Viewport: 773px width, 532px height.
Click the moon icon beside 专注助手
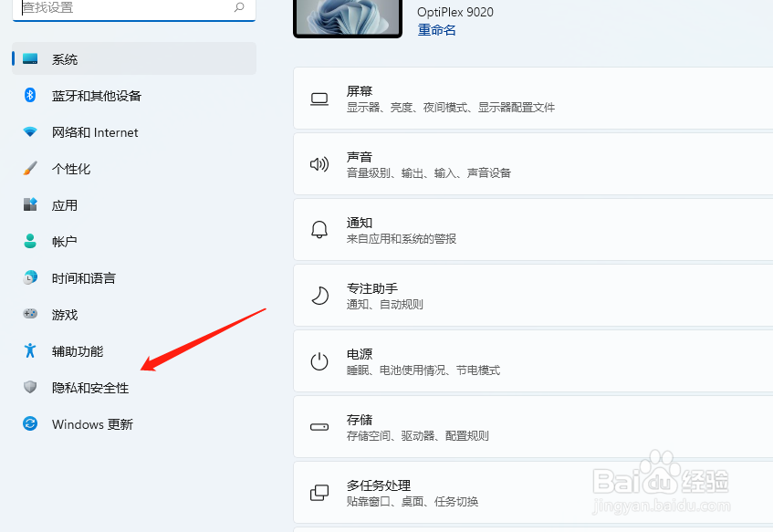pos(319,296)
